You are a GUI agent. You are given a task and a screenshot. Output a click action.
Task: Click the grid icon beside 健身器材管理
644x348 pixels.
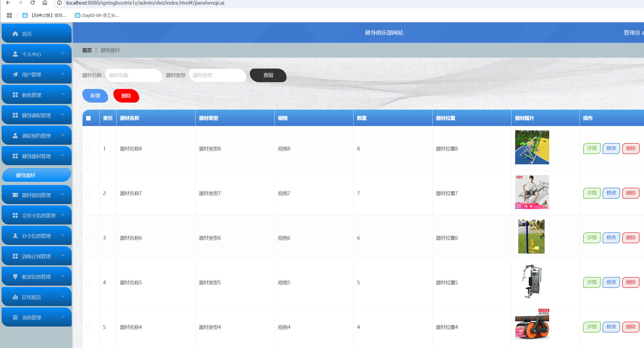point(15,156)
